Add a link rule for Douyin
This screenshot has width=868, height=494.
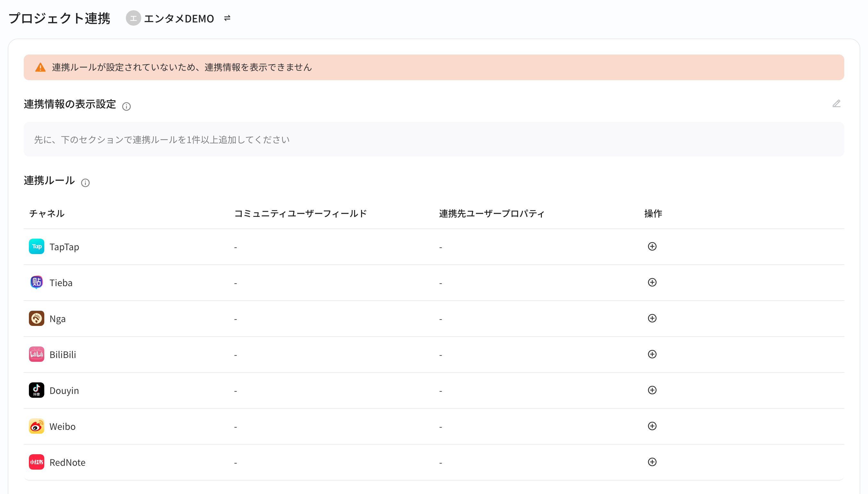652,390
